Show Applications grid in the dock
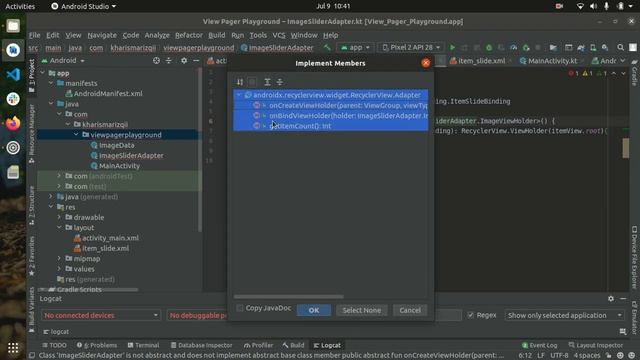The height and width of the screenshot is (360, 640). (13, 348)
